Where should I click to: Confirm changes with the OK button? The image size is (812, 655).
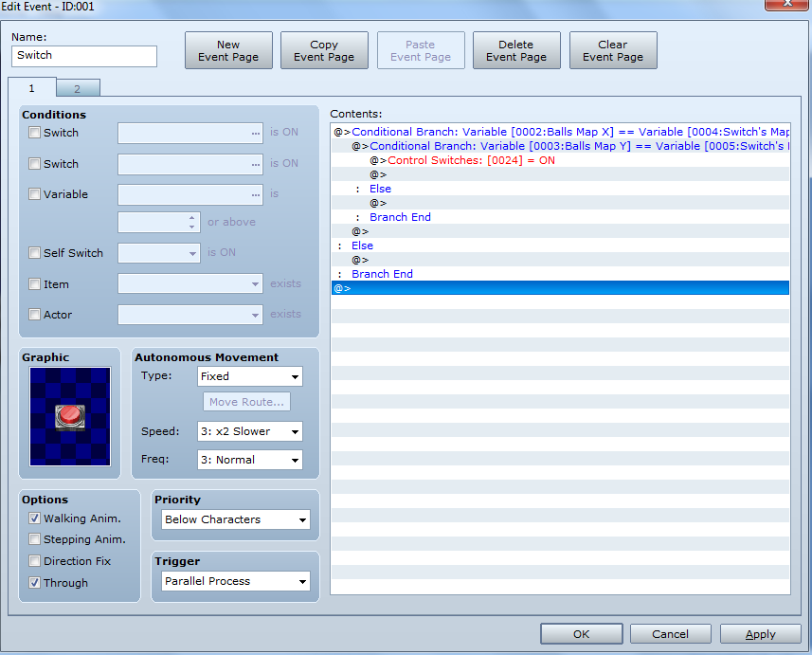pos(581,634)
